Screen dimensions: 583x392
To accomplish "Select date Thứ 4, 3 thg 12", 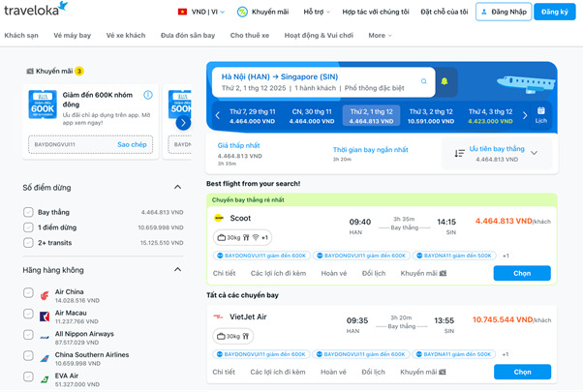I will pos(490,116).
